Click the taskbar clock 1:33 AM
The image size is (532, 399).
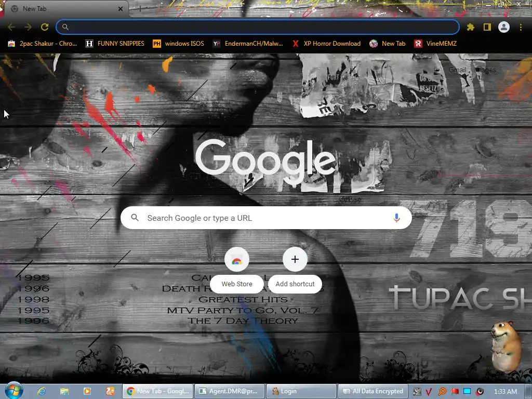pyautogui.click(x=505, y=392)
